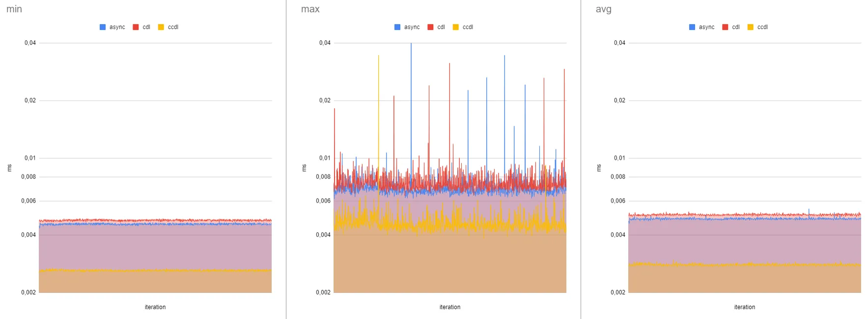Select the max chart title
868x319 pixels.
[310, 9]
